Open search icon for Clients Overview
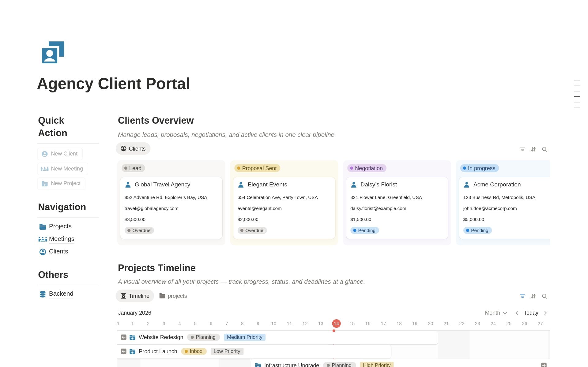The height and width of the screenshot is (367, 588). click(545, 149)
